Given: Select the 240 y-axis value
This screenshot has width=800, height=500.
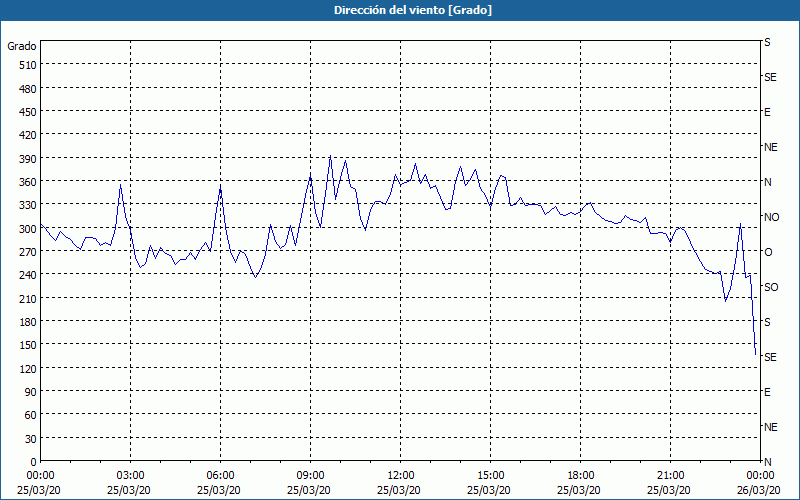Looking at the screenshot, I should 28,275.
